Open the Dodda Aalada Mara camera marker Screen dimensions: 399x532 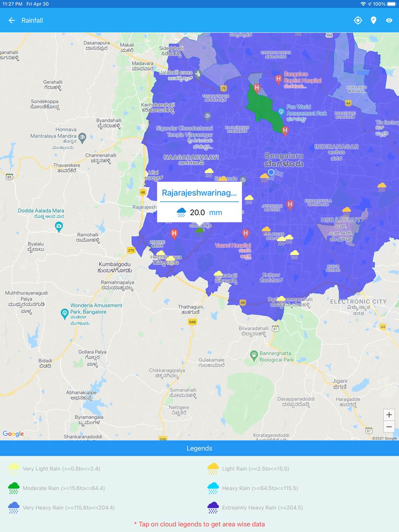(59, 227)
